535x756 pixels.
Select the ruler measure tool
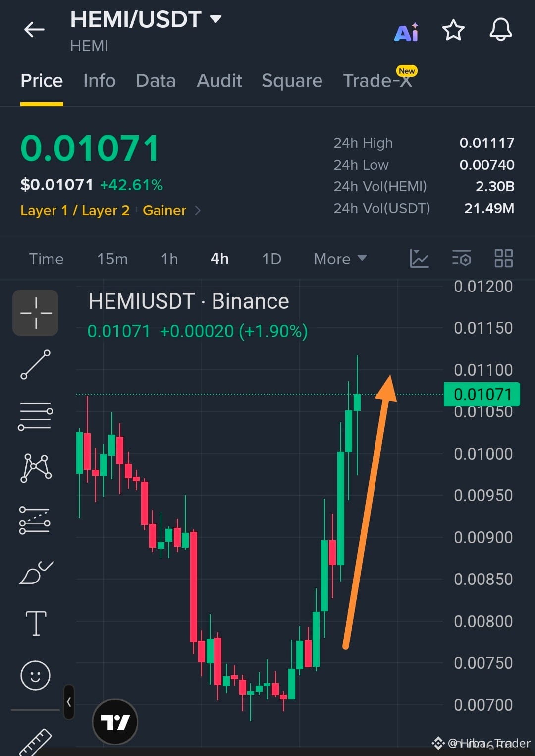[x=35, y=742]
